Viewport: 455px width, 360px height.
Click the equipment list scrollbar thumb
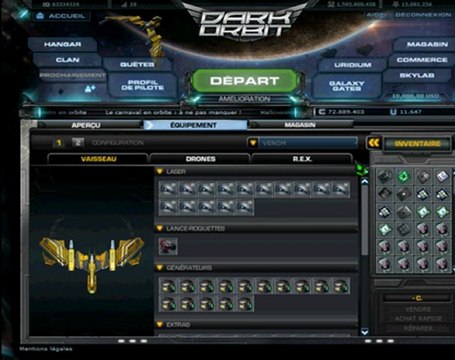pyautogui.click(x=365, y=221)
